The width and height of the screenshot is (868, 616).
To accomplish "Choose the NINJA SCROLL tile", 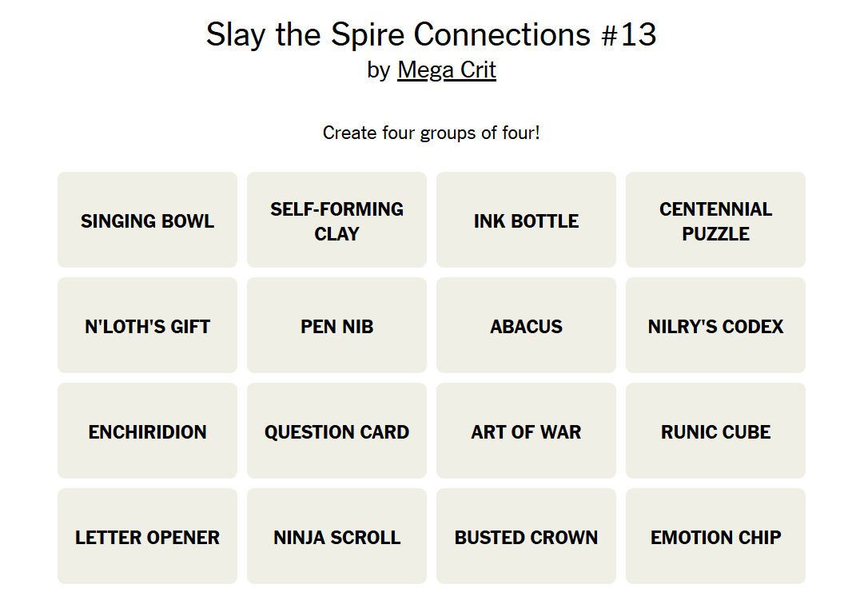I will click(336, 536).
